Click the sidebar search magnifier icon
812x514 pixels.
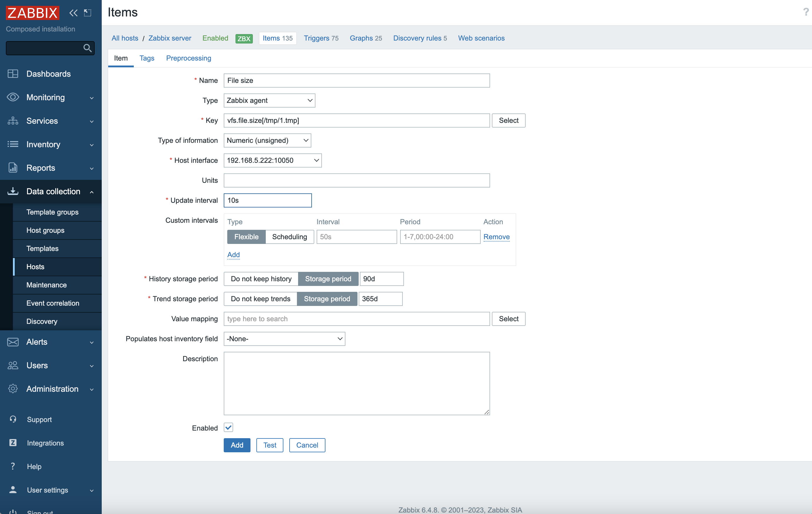[x=87, y=48]
